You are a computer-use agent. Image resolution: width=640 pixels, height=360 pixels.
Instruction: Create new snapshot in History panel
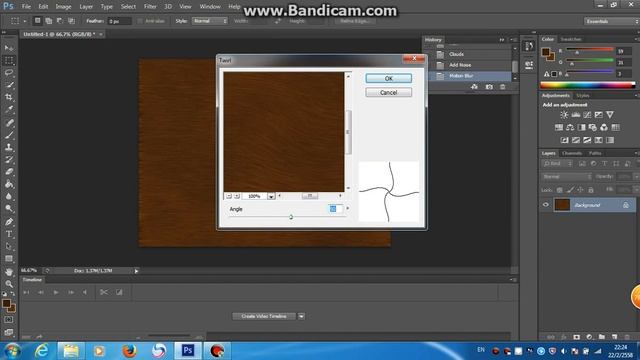pyautogui.click(x=489, y=87)
